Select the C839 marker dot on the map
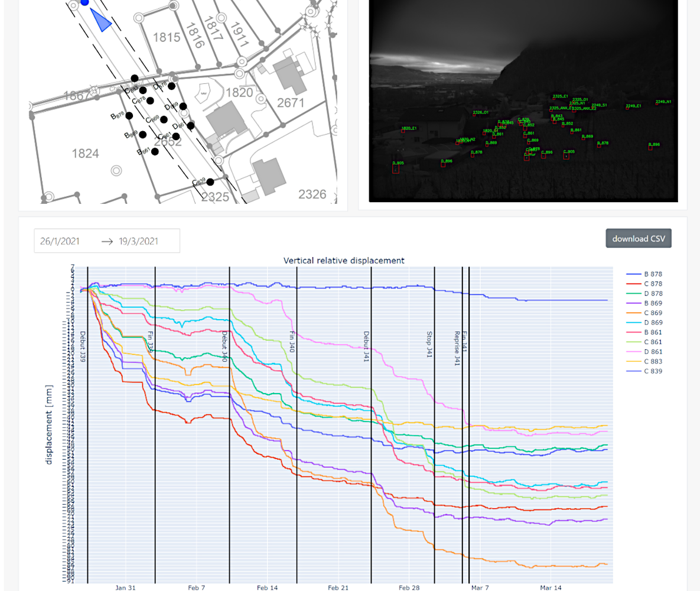The width and height of the screenshot is (700, 591). coord(210,182)
